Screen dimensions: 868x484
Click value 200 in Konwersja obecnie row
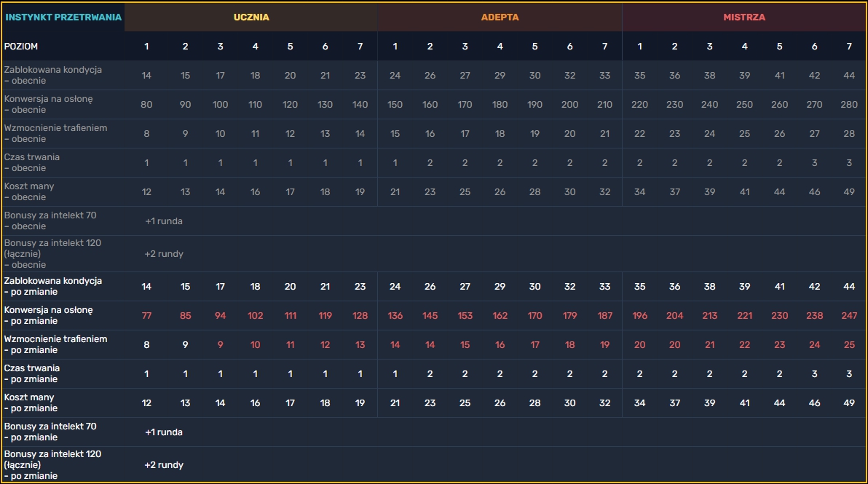(569, 105)
